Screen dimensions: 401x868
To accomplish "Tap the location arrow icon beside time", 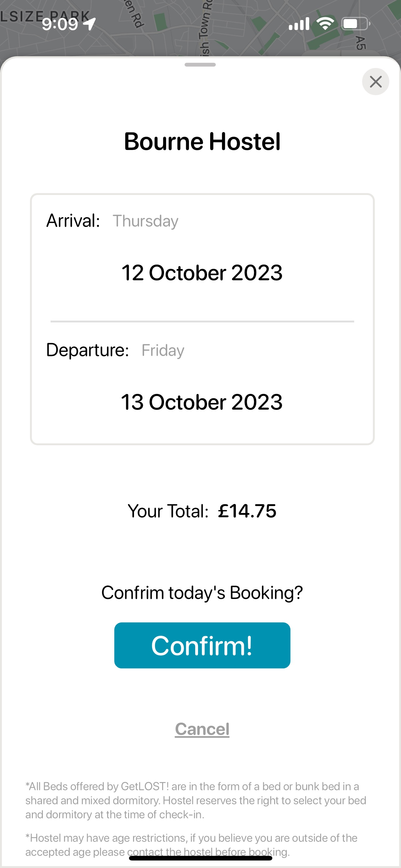I will (x=90, y=24).
